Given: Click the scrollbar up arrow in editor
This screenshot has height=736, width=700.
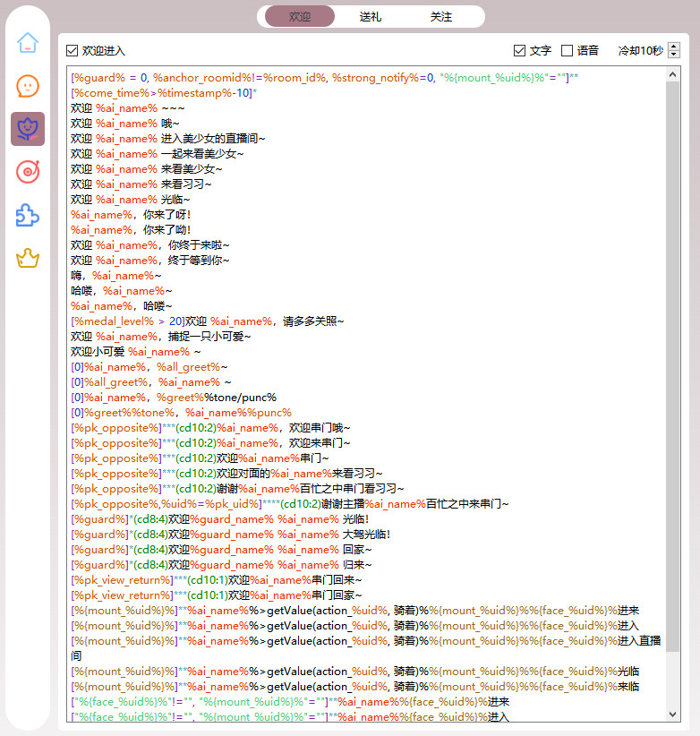Looking at the screenshot, I should 673,74.
